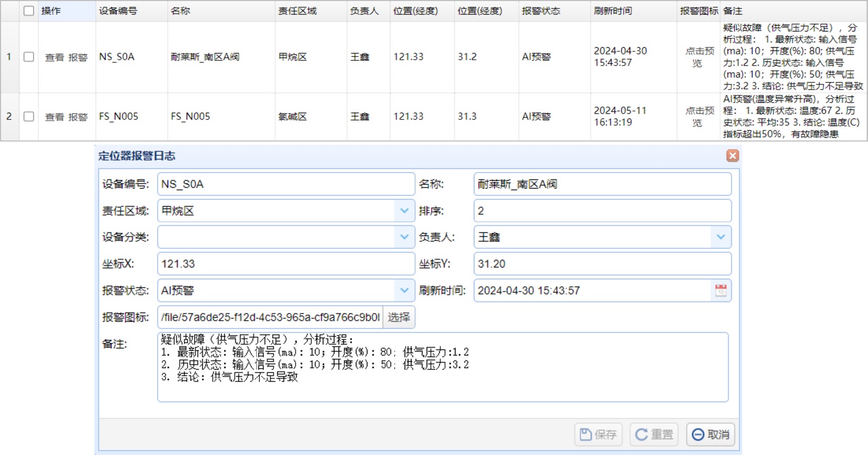Open the 负责人 dropdown list
This screenshot has height=456, width=868.
pyautogui.click(x=721, y=237)
